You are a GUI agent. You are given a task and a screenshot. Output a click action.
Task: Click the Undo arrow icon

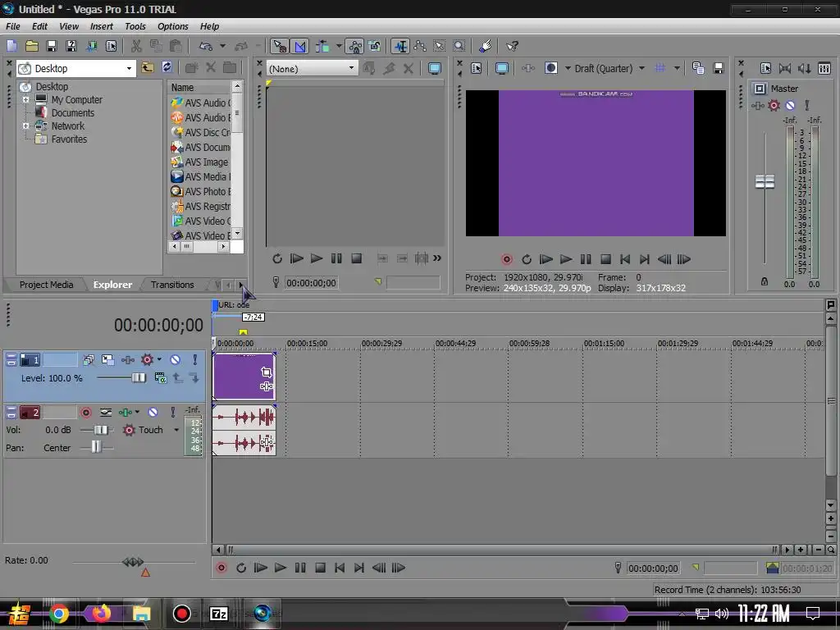click(206, 46)
